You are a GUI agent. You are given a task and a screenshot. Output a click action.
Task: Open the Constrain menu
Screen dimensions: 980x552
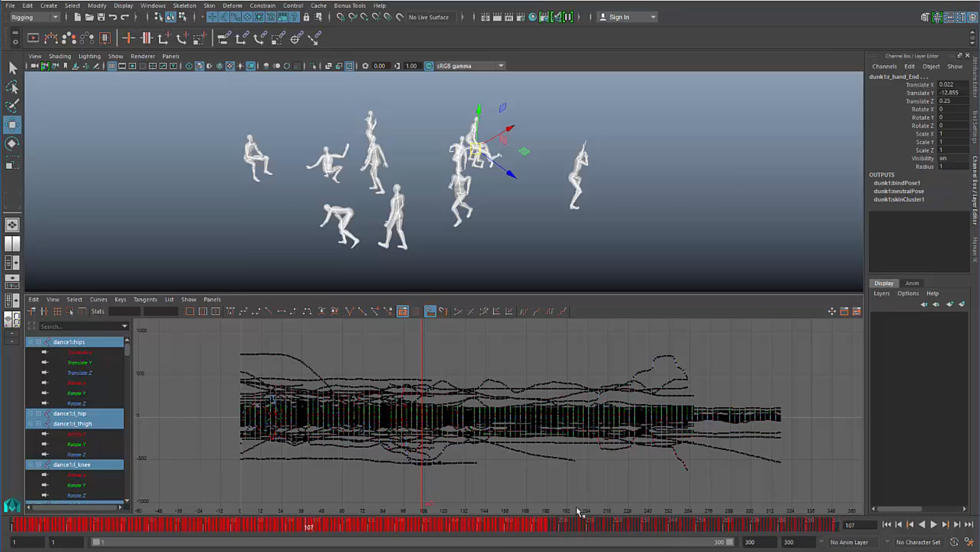coord(262,6)
